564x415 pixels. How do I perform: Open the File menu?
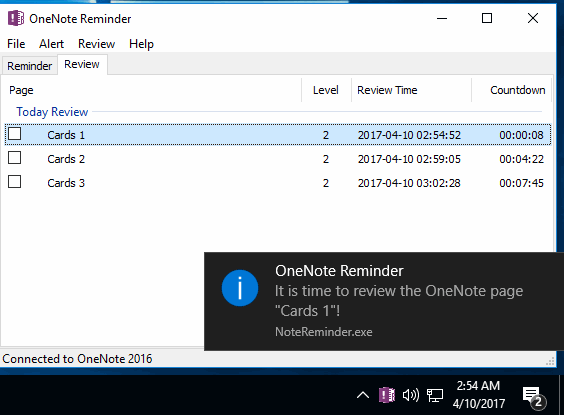click(16, 44)
